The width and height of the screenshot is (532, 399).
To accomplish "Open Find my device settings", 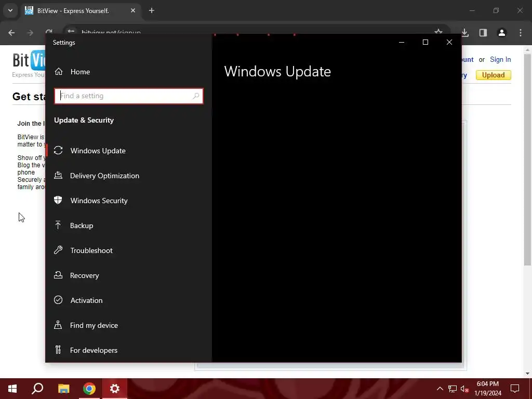I will tap(129, 325).
